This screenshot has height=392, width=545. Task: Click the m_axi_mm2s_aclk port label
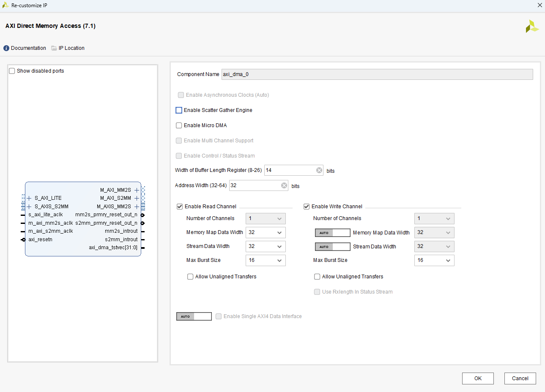coord(51,223)
